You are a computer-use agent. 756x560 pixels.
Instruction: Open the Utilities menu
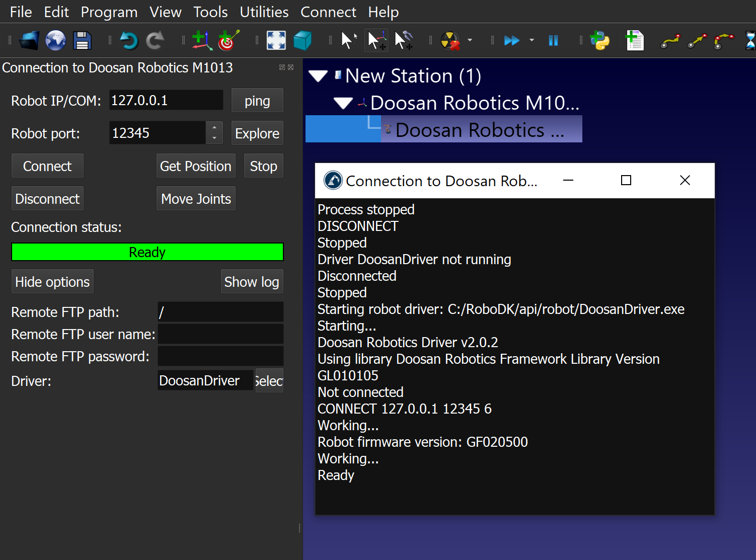click(x=264, y=12)
